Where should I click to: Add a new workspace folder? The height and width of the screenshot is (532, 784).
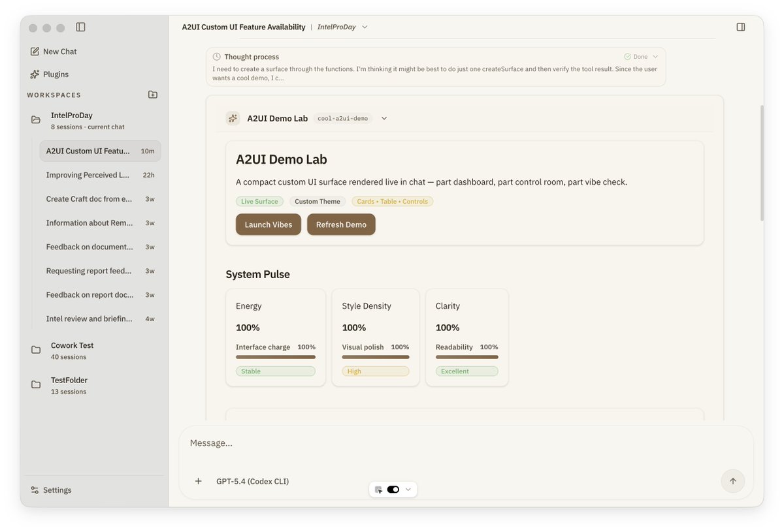tap(153, 95)
